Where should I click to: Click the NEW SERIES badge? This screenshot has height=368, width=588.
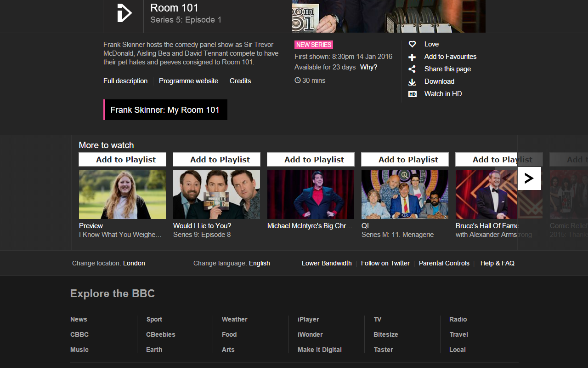pos(314,45)
